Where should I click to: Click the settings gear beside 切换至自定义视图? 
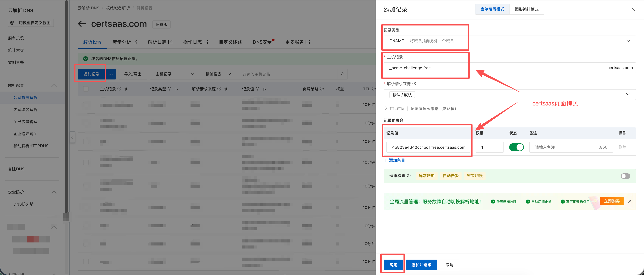point(12,23)
